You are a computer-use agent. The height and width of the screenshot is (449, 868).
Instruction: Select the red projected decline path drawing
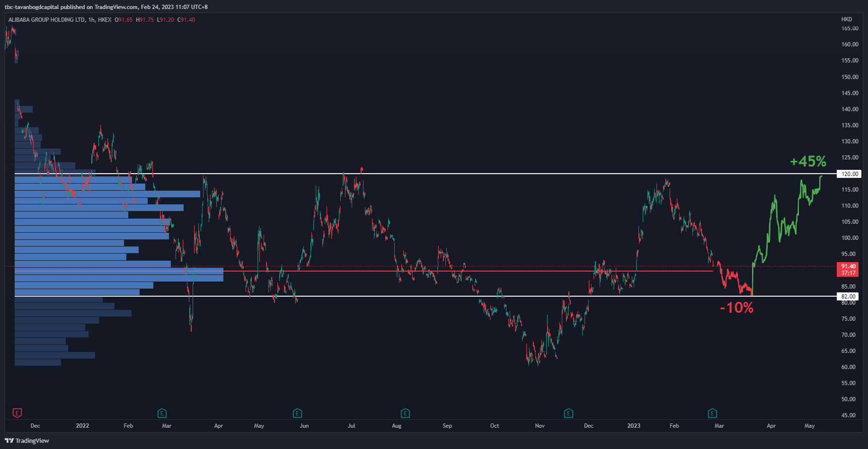(735, 279)
